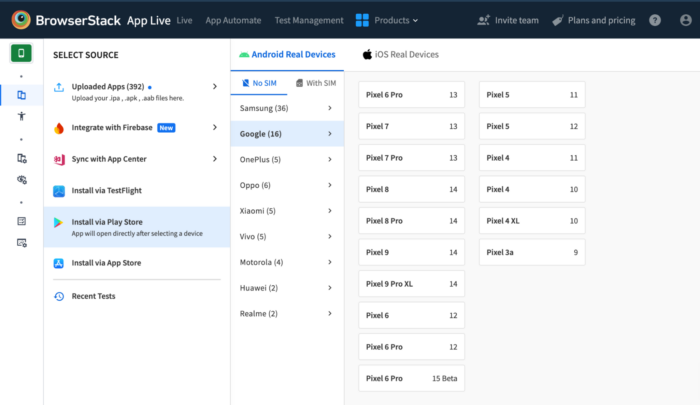700x405 pixels.
Task: Click the BrowserStack logo icon
Action: point(19,19)
